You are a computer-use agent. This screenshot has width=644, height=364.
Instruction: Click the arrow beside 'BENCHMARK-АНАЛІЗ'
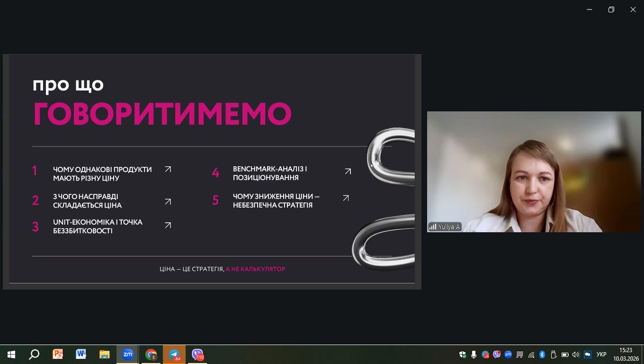pos(348,171)
